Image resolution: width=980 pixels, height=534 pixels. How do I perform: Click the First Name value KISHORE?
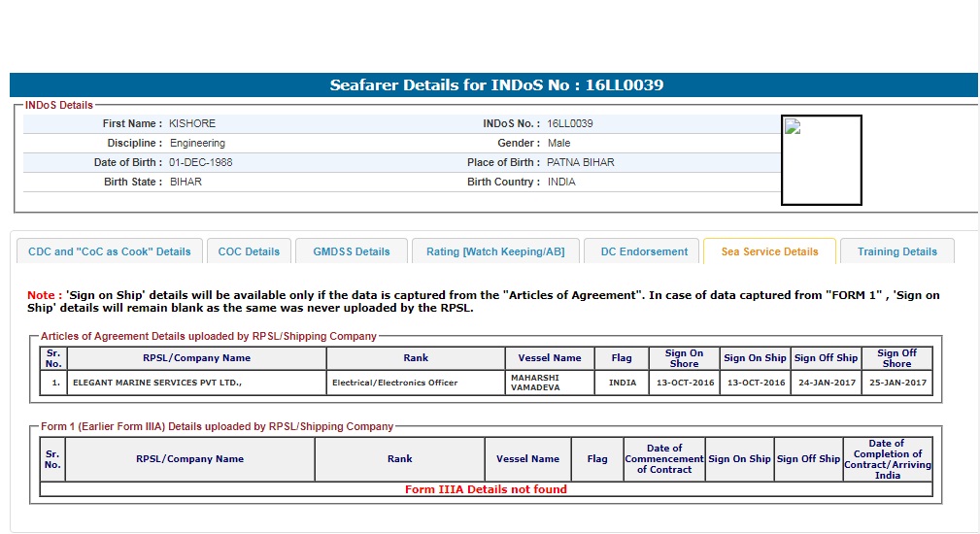(192, 124)
